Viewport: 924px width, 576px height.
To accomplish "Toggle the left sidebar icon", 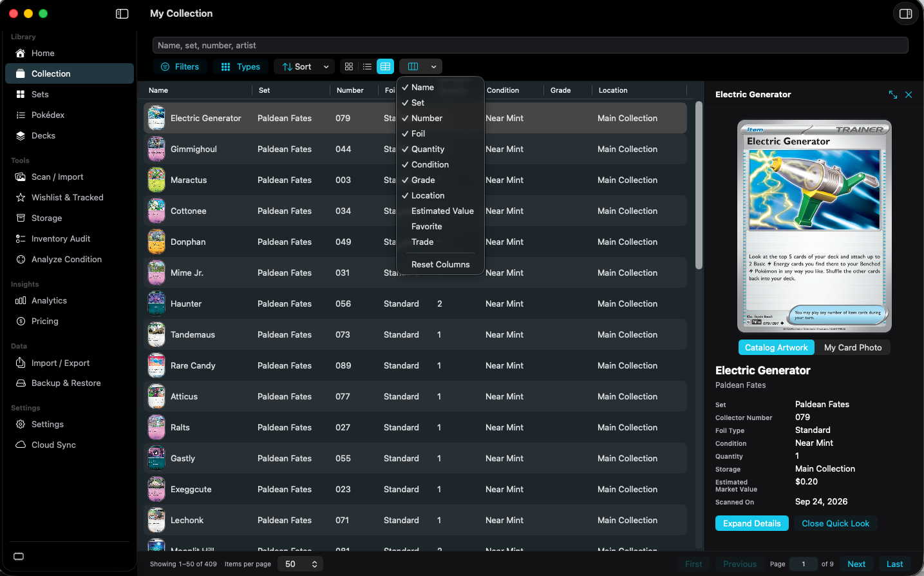I will [x=122, y=14].
